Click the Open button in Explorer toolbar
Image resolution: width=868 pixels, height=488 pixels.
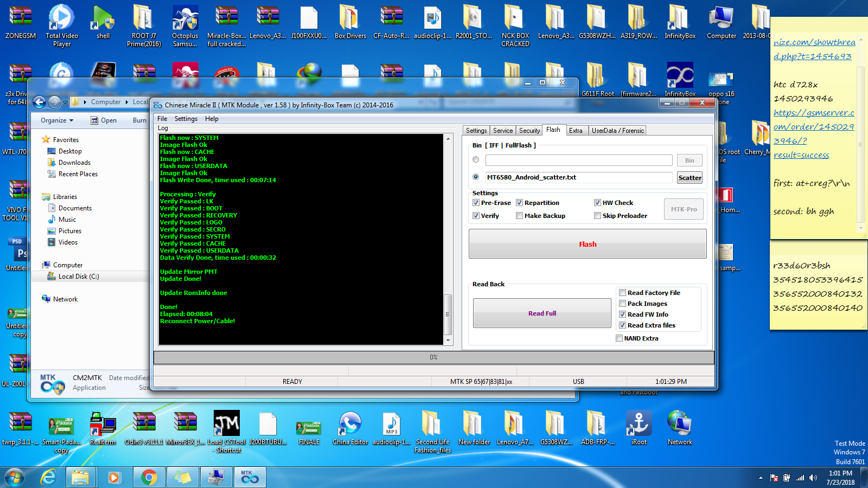point(103,120)
